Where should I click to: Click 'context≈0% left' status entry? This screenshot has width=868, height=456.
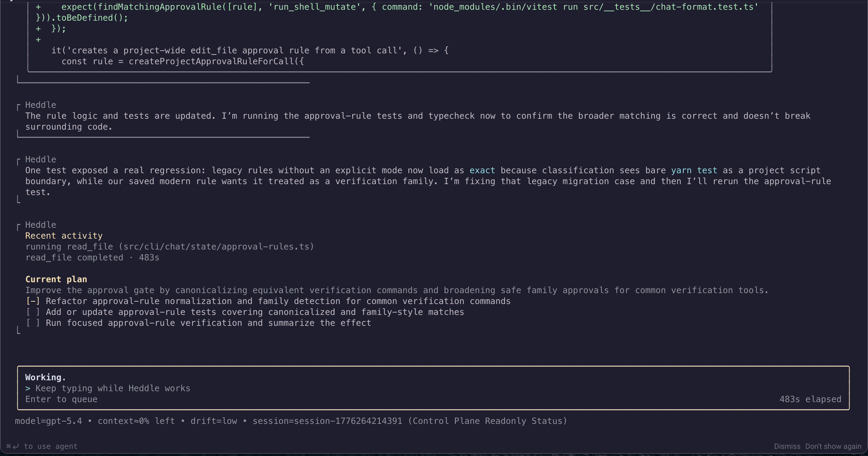136,421
